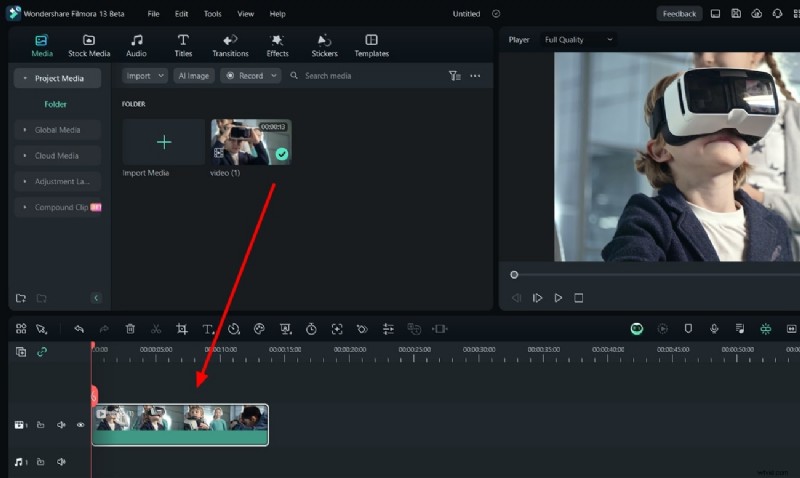Open the duration stopwatch tool

311,329
